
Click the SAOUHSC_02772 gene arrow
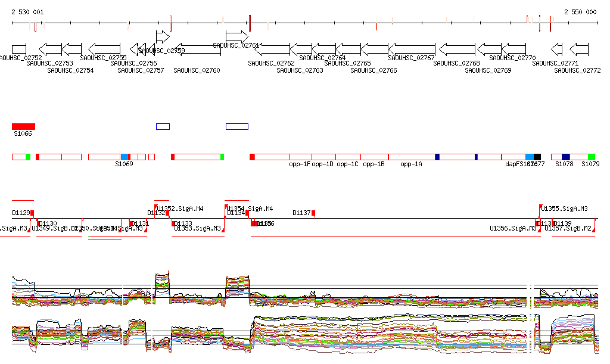(x=579, y=49)
